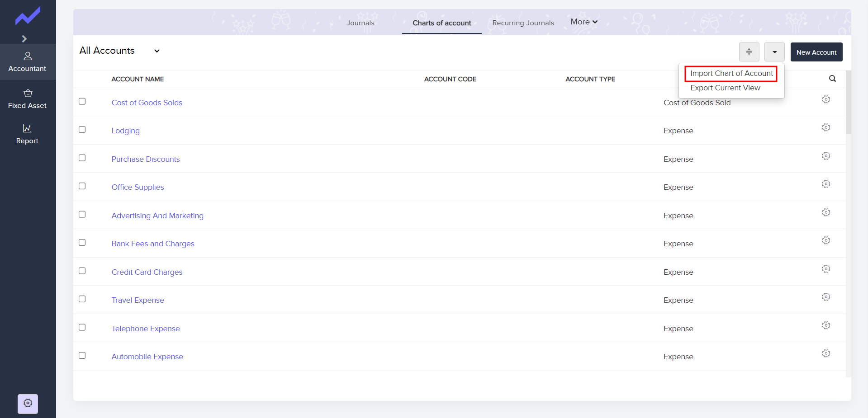868x418 pixels.
Task: Open gear options for Cost of Goods Solds
Action: pyautogui.click(x=826, y=99)
